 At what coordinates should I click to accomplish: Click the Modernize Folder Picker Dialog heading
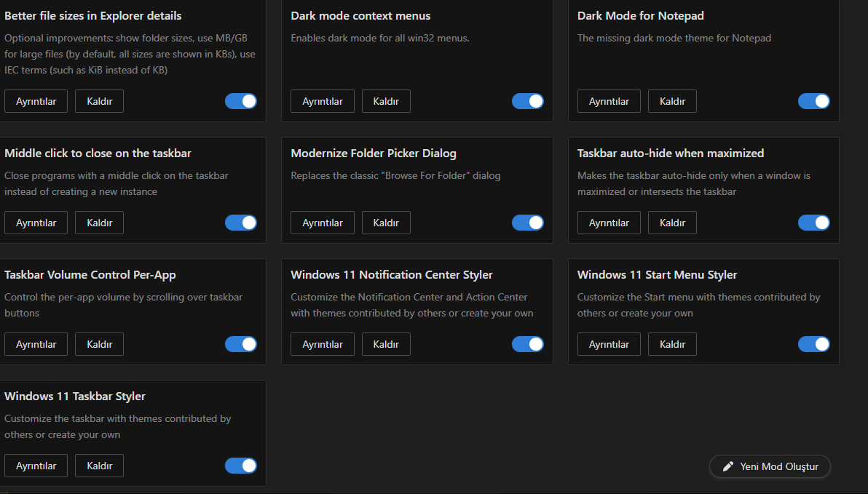(374, 154)
